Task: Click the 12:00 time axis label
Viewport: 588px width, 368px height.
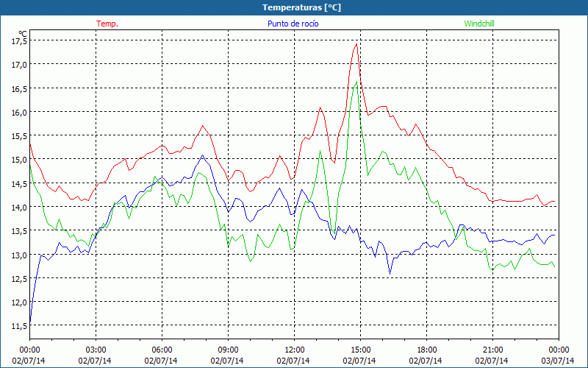Action: [295, 350]
